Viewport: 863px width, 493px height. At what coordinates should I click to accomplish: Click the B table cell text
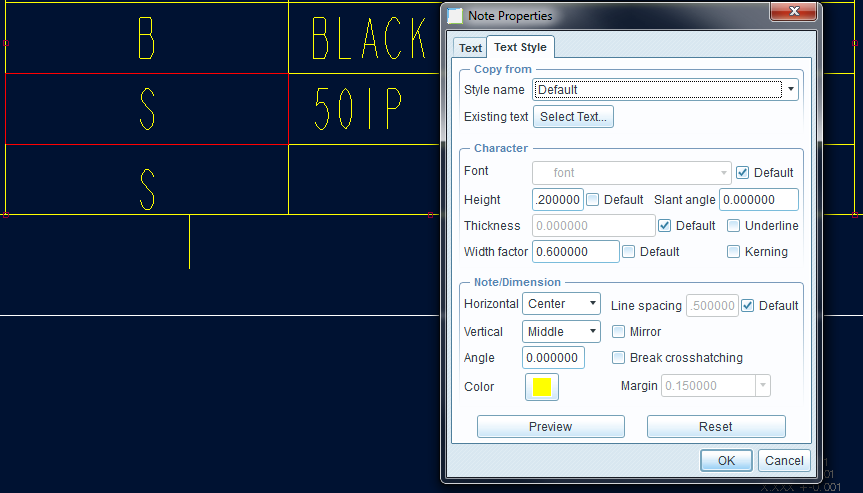coord(146,38)
